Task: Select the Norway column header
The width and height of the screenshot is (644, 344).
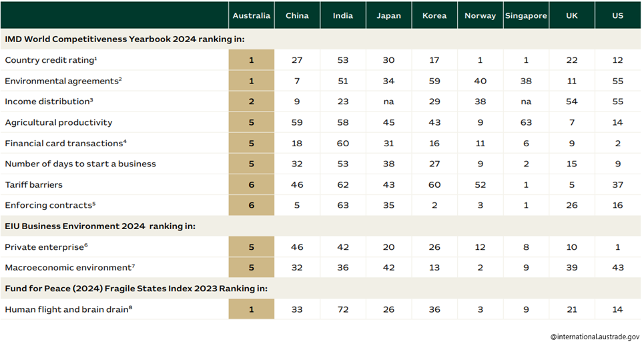Action: coord(480,15)
